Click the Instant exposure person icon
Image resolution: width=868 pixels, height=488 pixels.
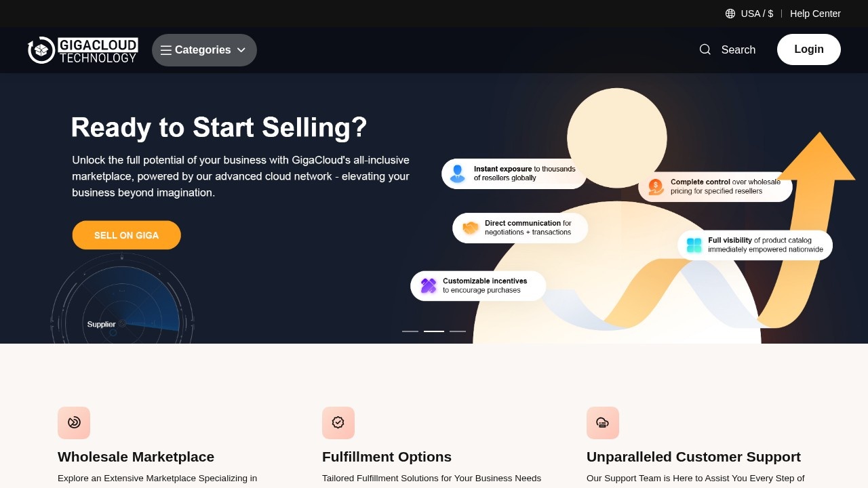458,174
